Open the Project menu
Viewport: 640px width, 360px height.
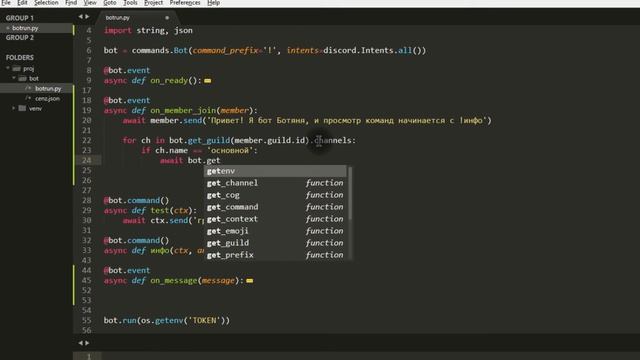point(153,2)
